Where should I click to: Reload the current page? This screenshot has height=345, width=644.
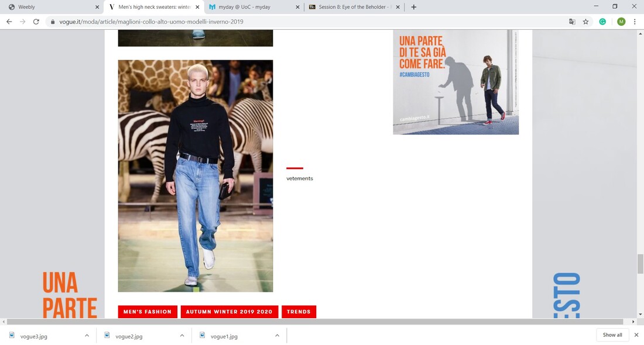click(x=36, y=22)
